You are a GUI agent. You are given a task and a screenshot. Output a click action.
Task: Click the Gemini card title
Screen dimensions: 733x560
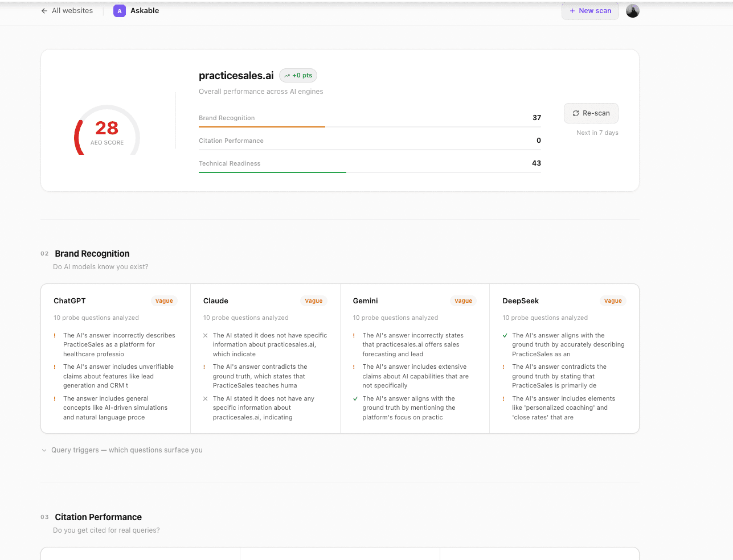click(366, 301)
